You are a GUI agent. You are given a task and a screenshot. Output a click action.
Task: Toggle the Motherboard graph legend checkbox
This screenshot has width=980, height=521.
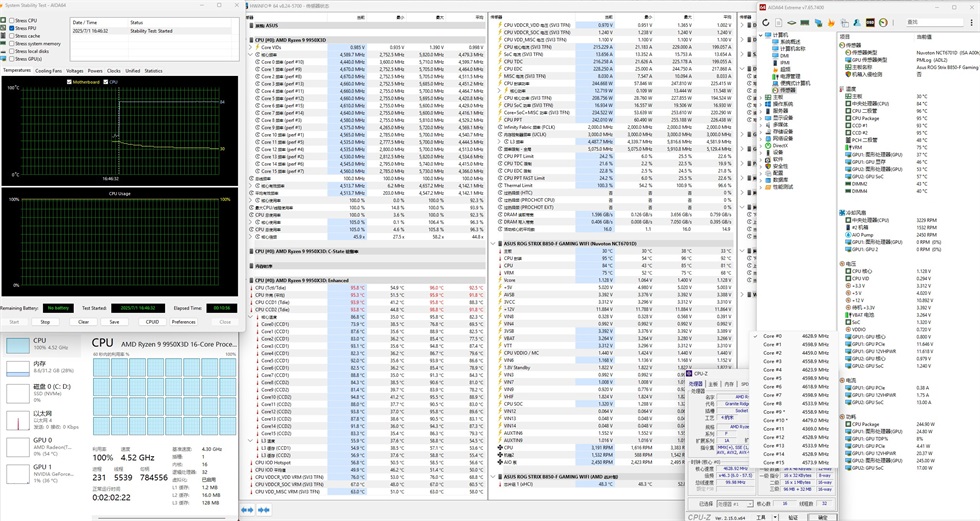click(69, 82)
